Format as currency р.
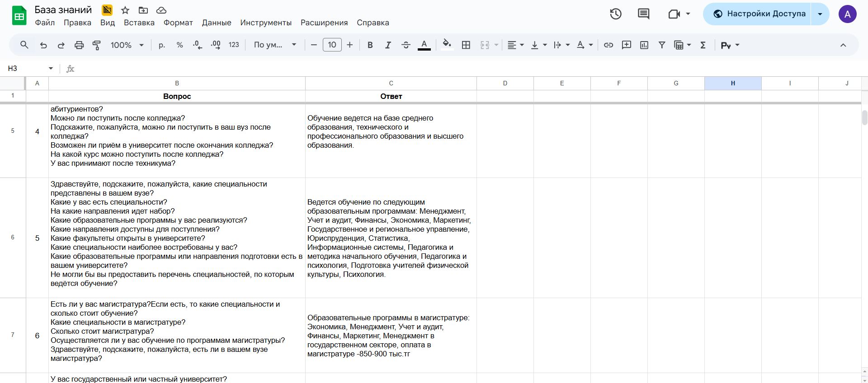This screenshot has width=868, height=383. (162, 45)
